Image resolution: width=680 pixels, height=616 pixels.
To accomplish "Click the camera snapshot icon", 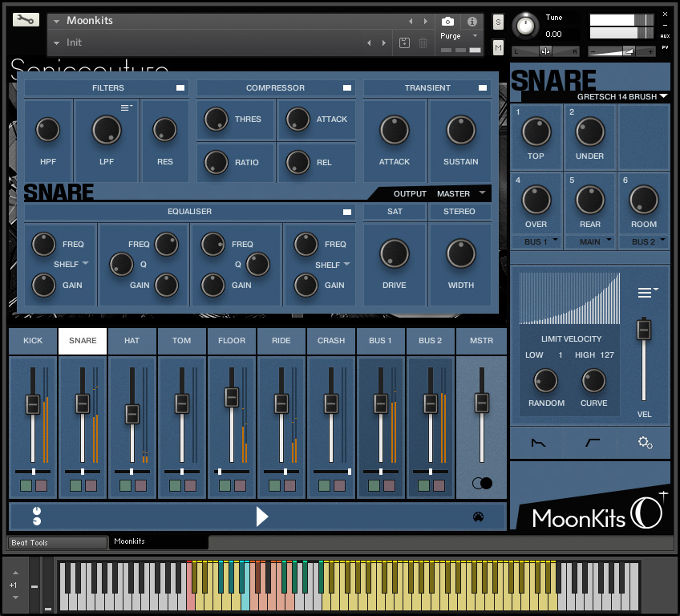I will click(447, 22).
